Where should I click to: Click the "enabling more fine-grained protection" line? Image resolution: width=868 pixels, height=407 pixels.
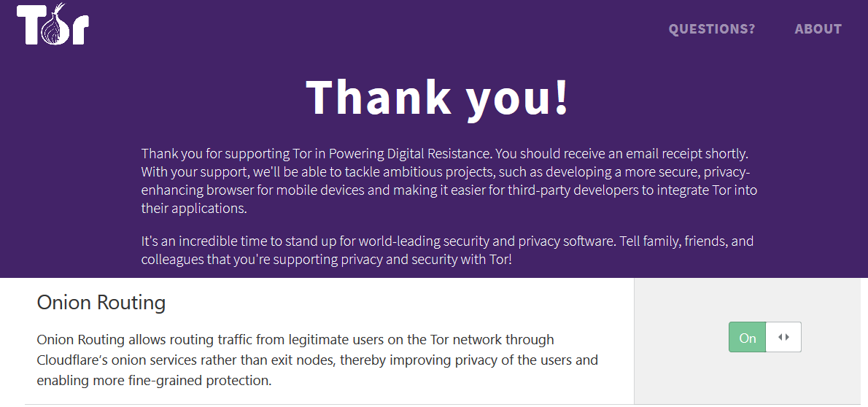(154, 381)
